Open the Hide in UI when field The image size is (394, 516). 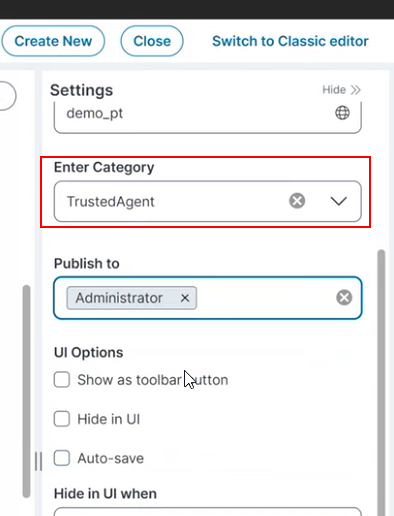208,512
